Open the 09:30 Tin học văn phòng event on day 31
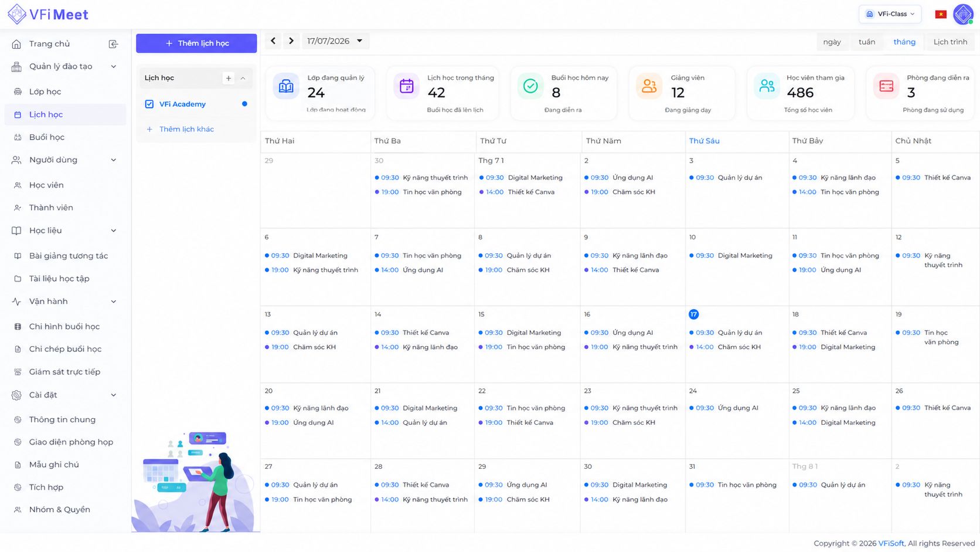This screenshot has height=552, width=980. tap(733, 485)
